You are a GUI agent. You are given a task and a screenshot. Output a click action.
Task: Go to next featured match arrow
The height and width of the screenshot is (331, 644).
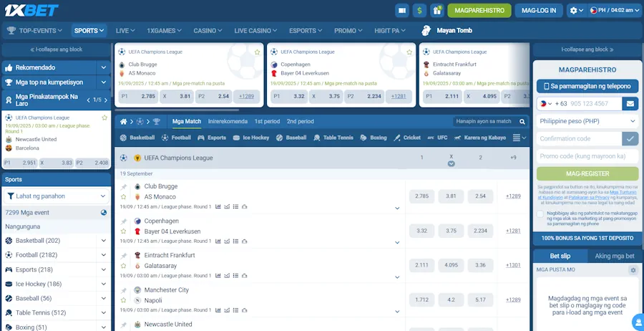[x=106, y=100]
